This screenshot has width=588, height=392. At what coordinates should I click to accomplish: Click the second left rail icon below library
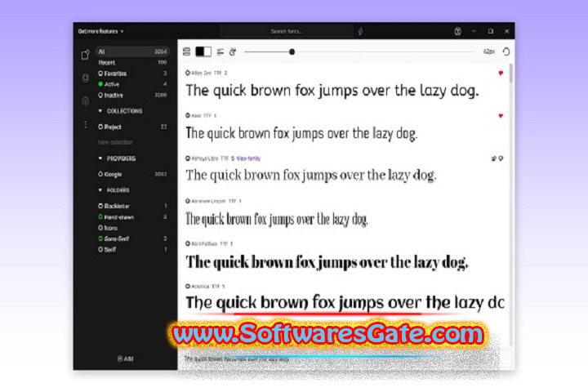point(86,78)
